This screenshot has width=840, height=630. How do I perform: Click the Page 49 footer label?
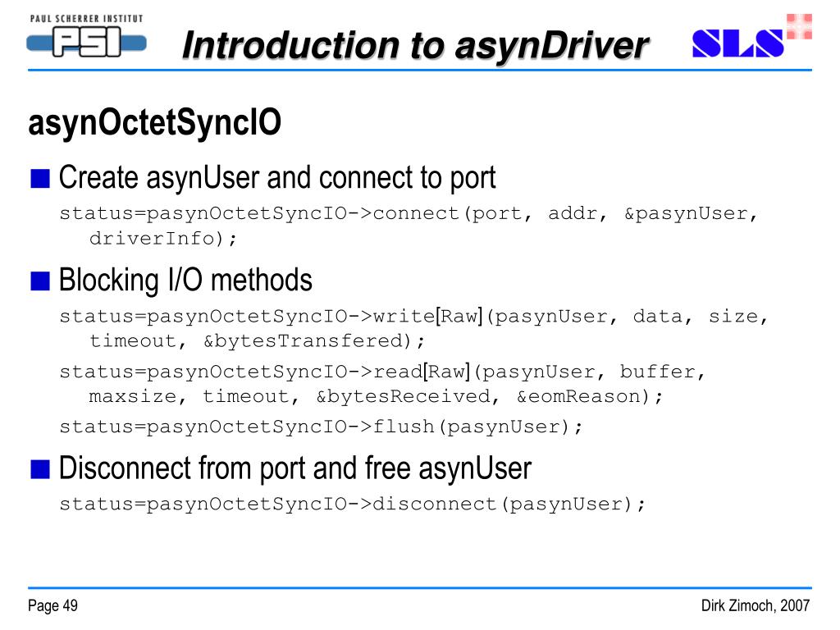click(x=52, y=606)
